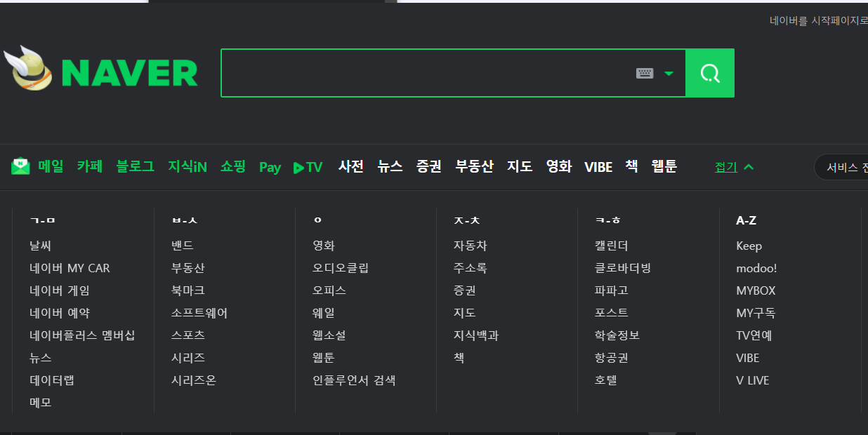Open 웹툰 in the top menu bar
The height and width of the screenshot is (435, 868).
pos(664,166)
